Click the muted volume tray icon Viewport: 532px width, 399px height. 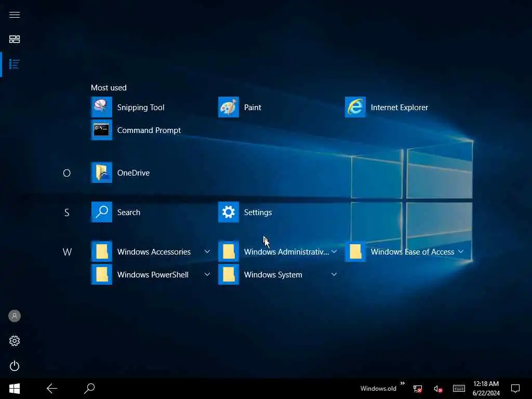(x=438, y=389)
